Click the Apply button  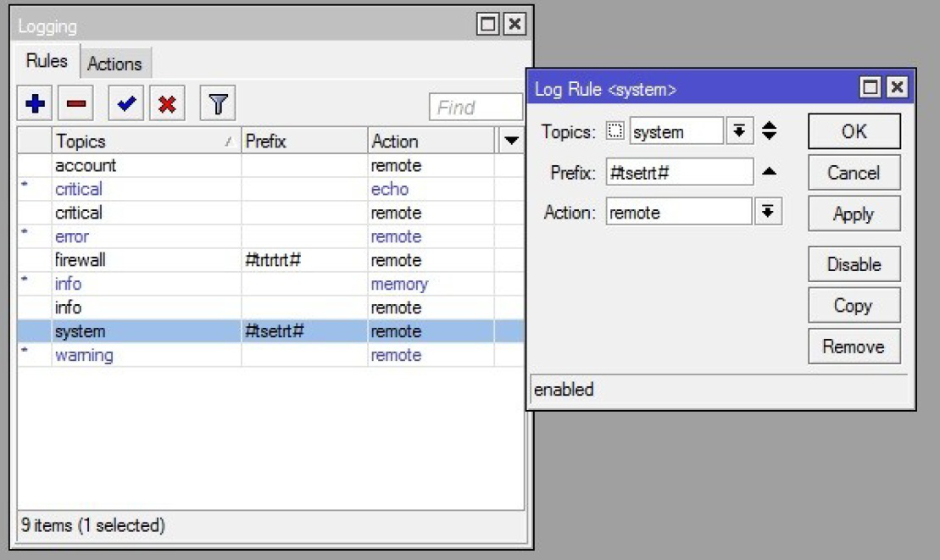tap(853, 214)
